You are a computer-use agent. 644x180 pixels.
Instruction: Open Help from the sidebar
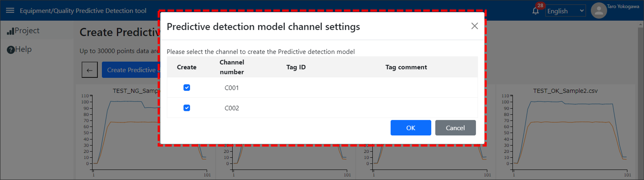tap(19, 50)
